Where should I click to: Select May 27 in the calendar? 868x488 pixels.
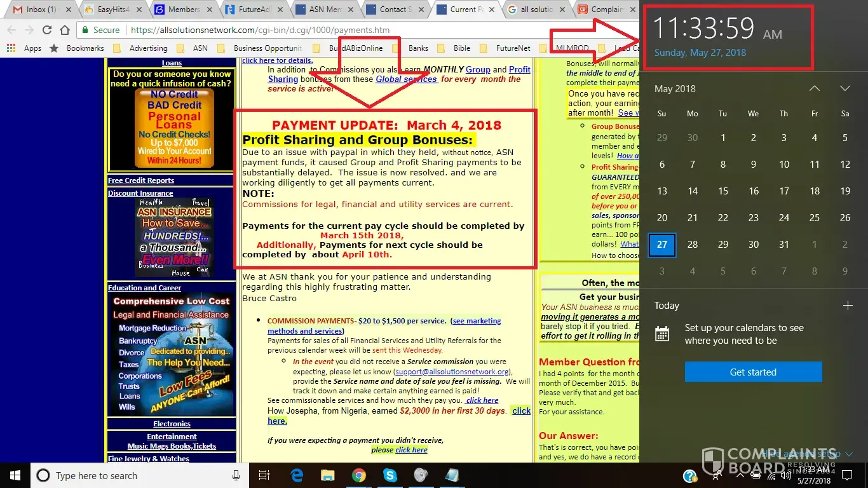(662, 245)
